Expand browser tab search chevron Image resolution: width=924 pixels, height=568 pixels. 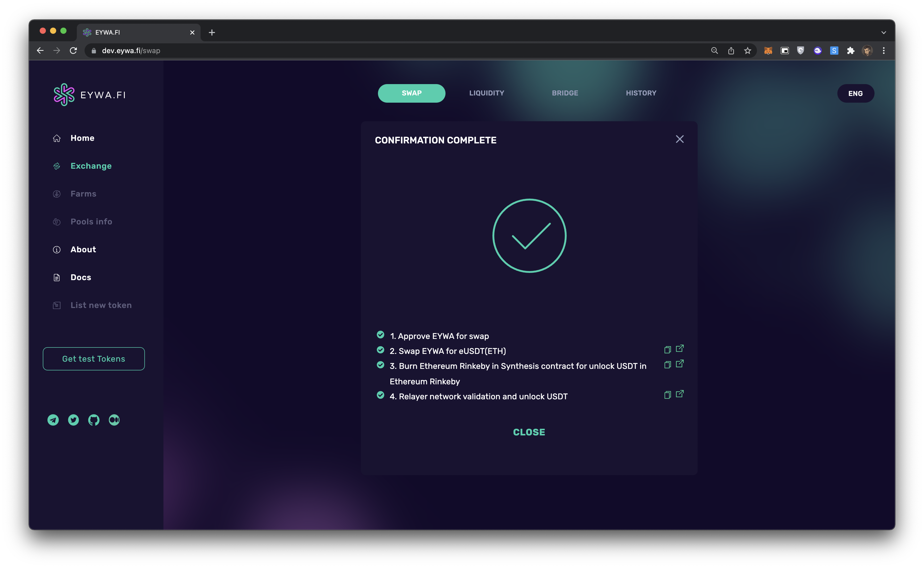[884, 33]
